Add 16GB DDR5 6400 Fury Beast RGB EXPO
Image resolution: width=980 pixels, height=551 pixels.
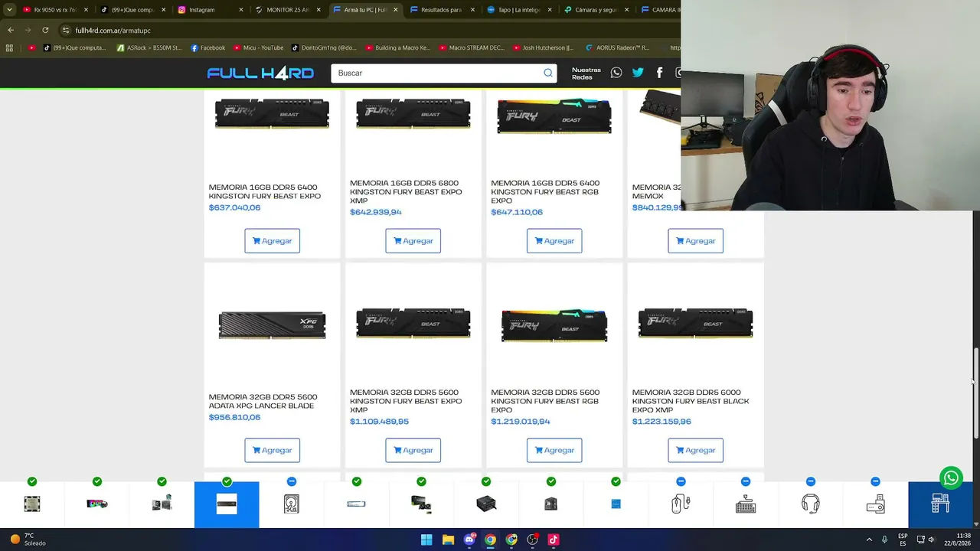click(x=554, y=241)
